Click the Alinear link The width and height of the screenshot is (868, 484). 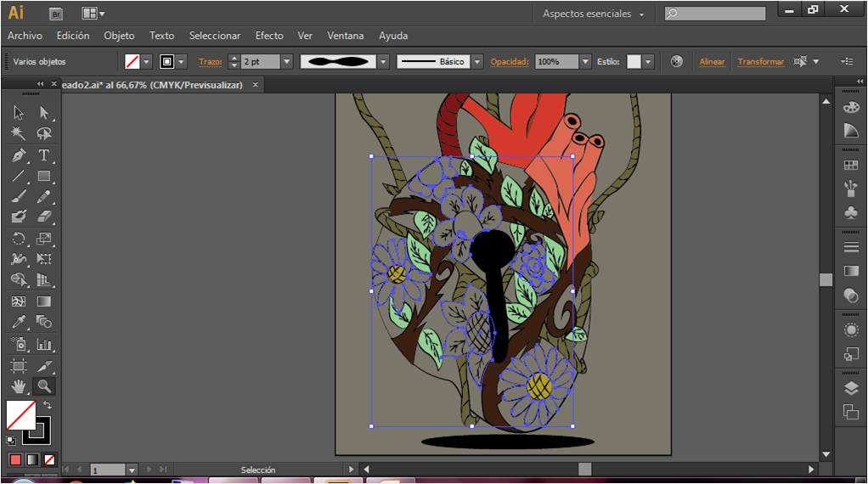tap(712, 62)
